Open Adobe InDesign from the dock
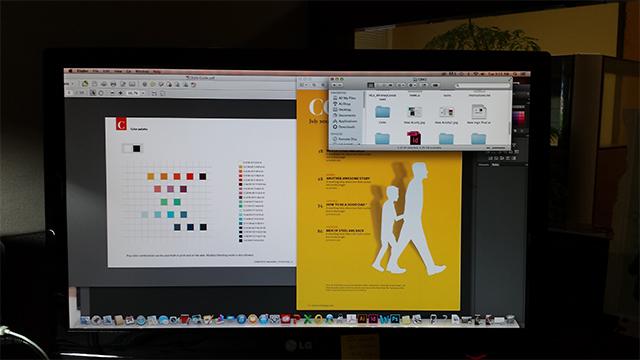Image resolution: width=640 pixels, height=360 pixels. [x=373, y=319]
